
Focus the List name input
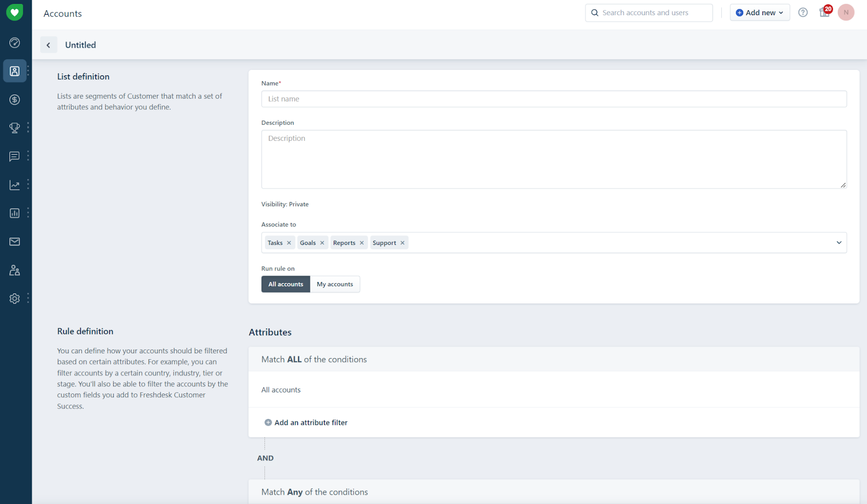click(554, 99)
